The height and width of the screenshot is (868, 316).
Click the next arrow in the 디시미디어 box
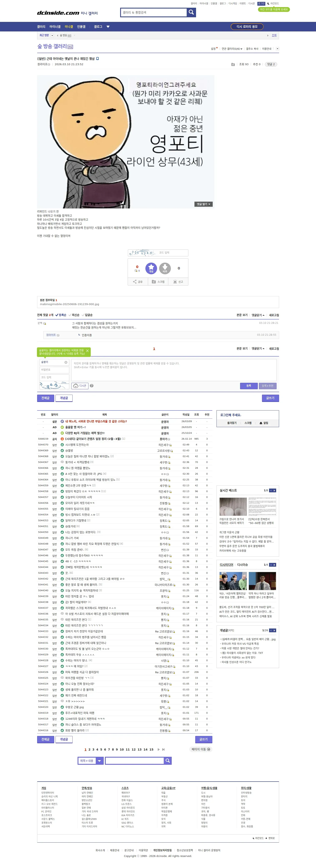(x=274, y=565)
